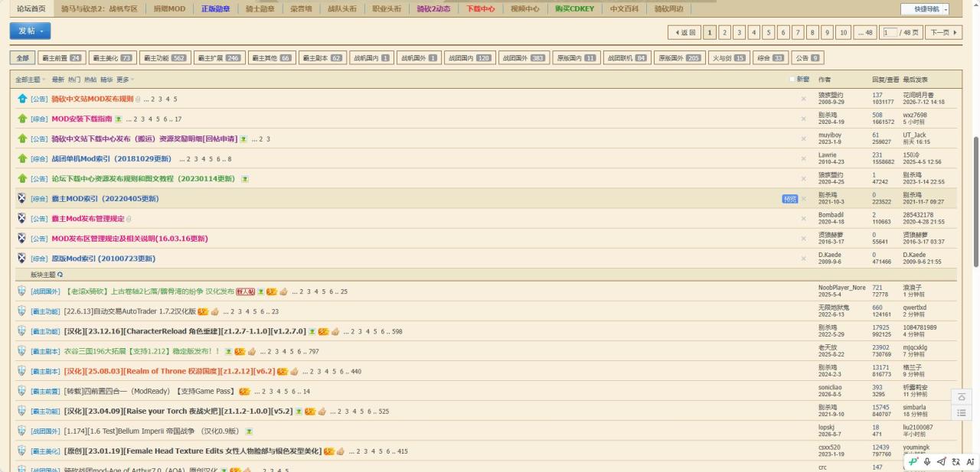Filter by 原版国外 205 category
980x472 pixels.
tap(680, 57)
